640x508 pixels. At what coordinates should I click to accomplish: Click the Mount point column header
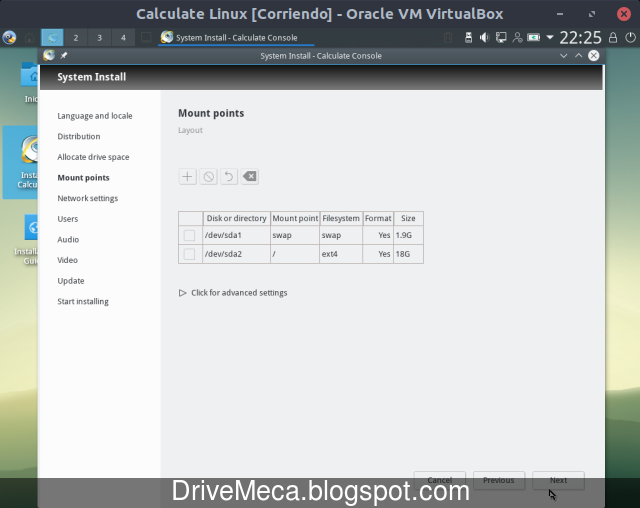[x=295, y=218]
